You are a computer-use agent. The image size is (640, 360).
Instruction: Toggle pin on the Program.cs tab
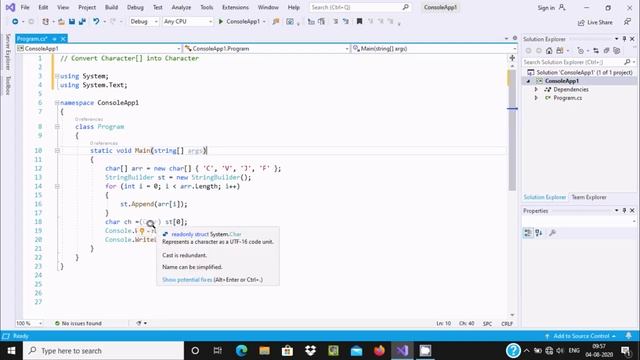tap(54, 39)
